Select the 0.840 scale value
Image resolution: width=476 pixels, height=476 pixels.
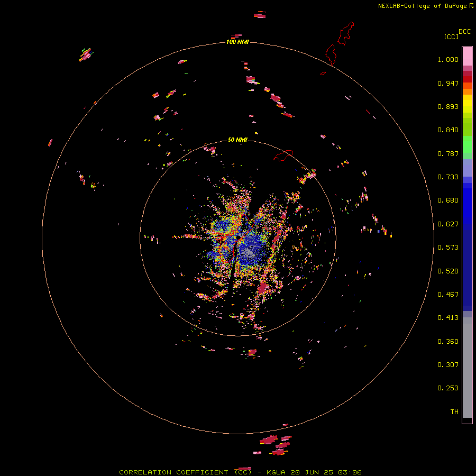[448, 130]
